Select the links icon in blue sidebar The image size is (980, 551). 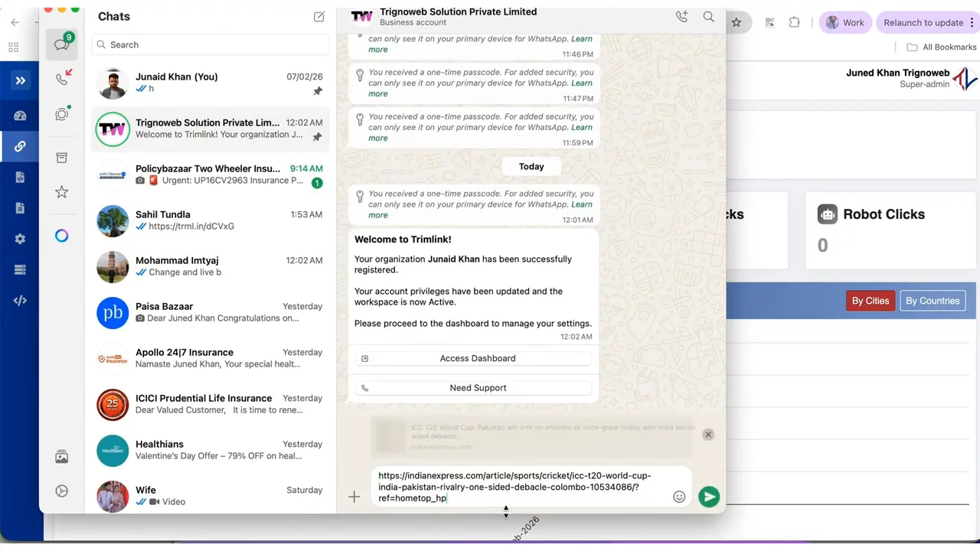point(21,146)
